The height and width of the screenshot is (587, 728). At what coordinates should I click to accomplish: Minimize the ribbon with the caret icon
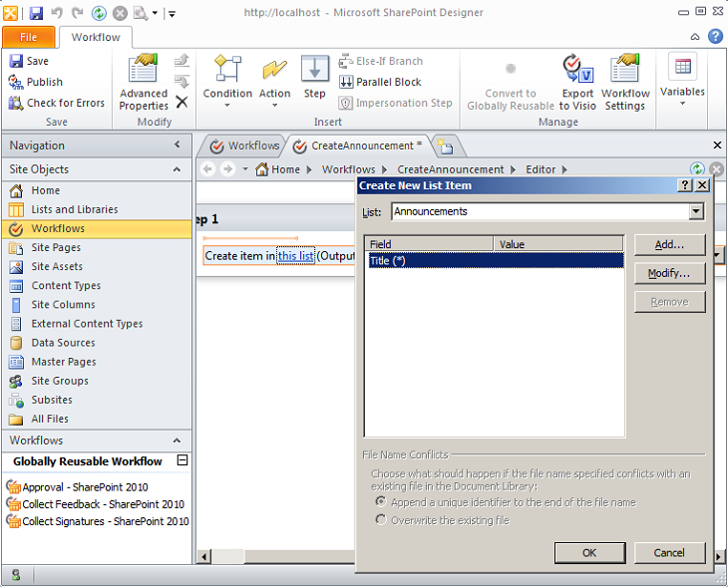694,37
